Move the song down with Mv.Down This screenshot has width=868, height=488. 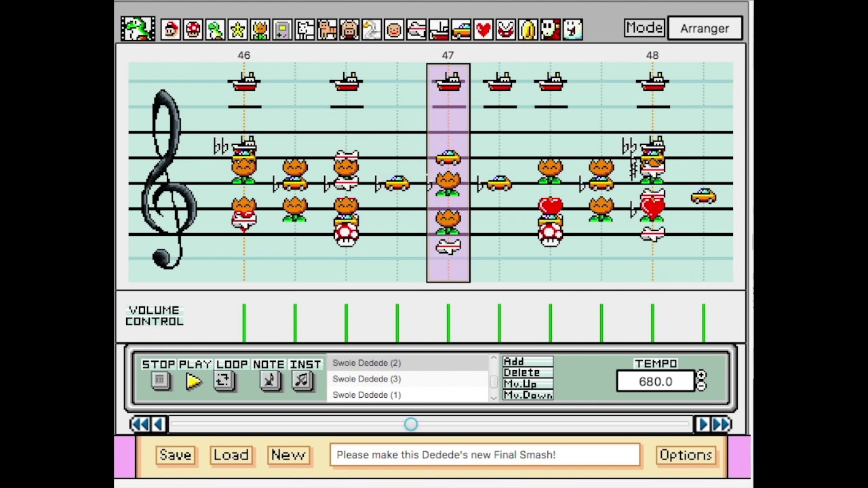pos(528,394)
